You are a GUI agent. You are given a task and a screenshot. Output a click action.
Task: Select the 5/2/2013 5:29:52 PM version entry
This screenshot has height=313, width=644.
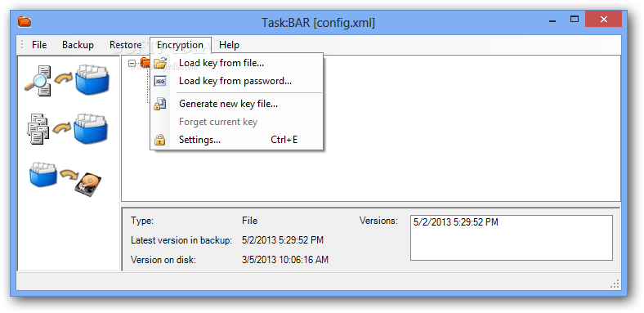click(456, 222)
